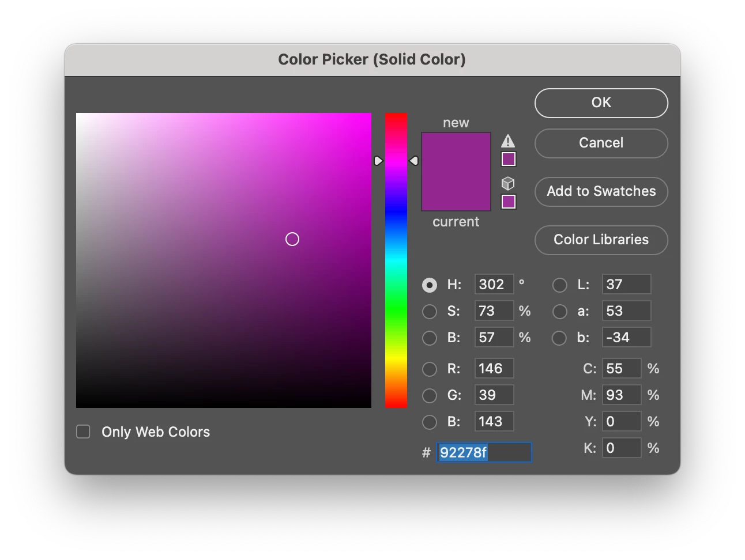Click the black K percentage field
This screenshot has height=560, width=745.
tap(622, 448)
